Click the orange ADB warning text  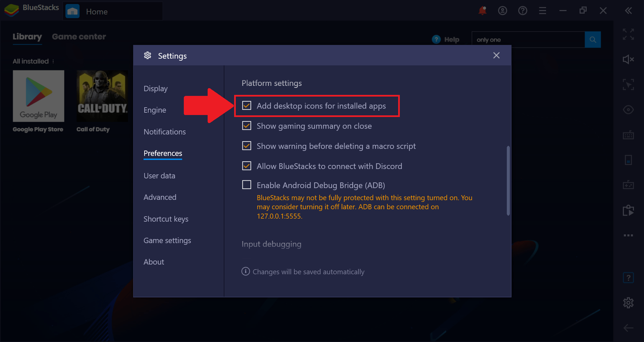365,207
